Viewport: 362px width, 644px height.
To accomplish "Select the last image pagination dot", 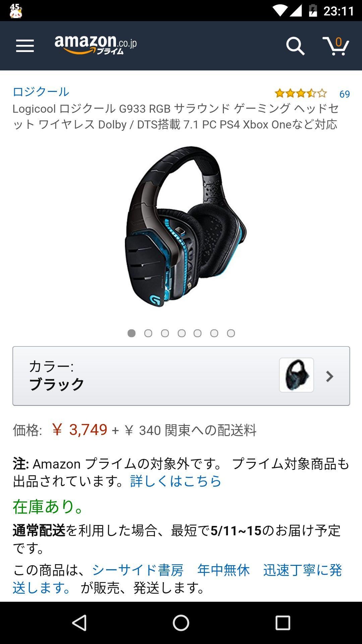I will pyautogui.click(x=231, y=333).
